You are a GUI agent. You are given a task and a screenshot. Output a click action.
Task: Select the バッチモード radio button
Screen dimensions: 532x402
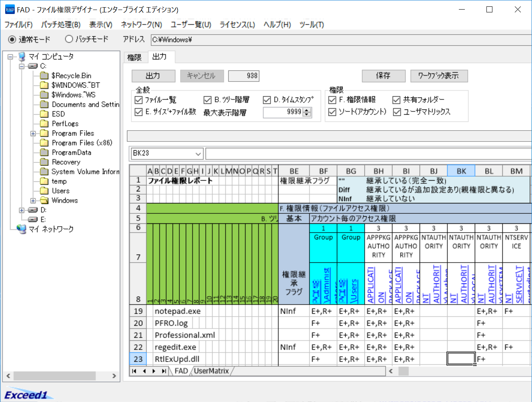tap(69, 39)
